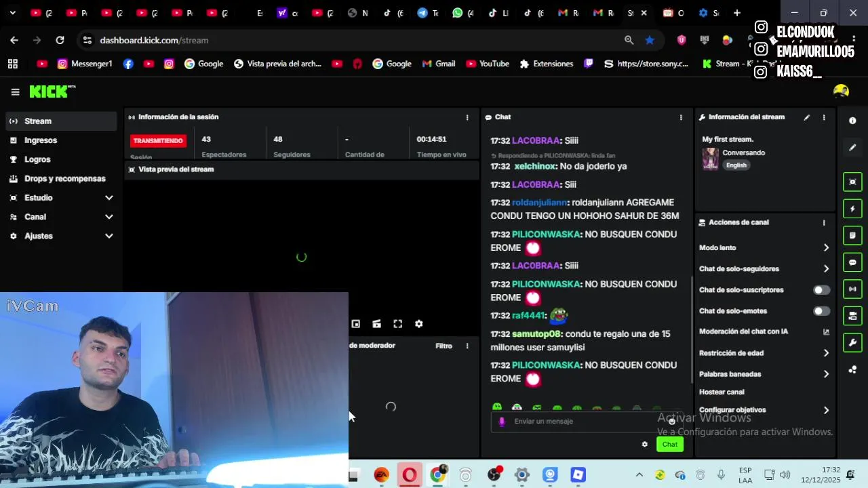Screen dimensions: 868x488
Task: Open OBS from the taskbar
Action: click(x=494, y=475)
